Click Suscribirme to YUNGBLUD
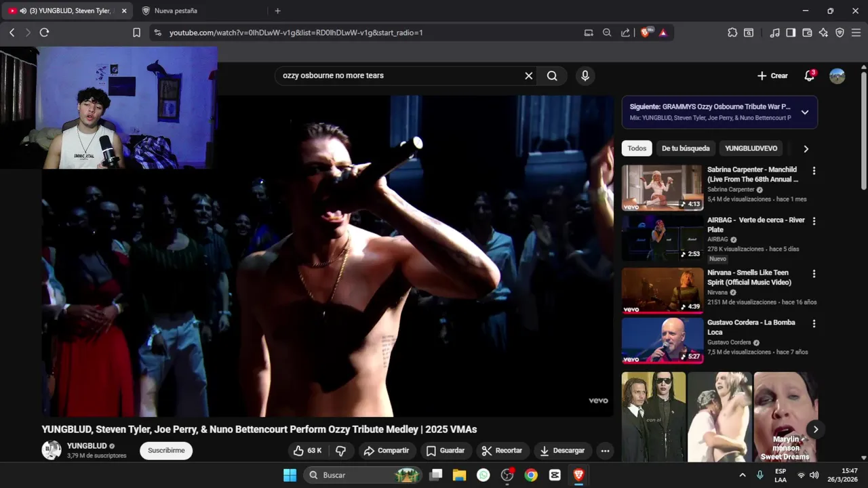The image size is (868, 488). click(x=166, y=451)
